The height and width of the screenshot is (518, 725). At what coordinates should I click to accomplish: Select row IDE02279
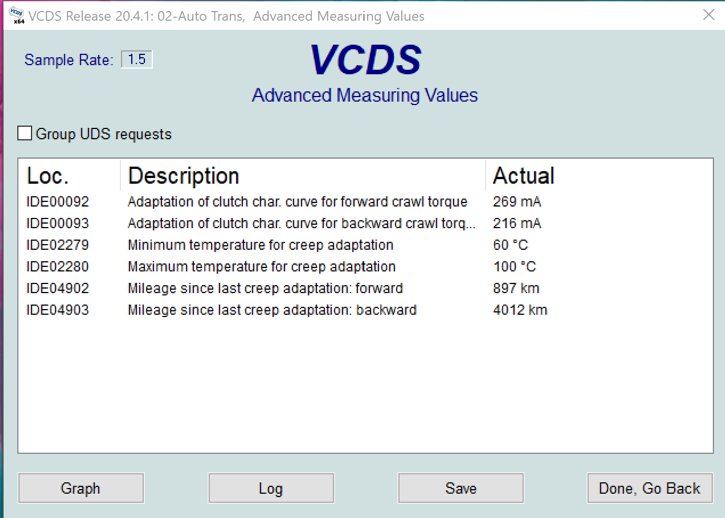point(365,245)
